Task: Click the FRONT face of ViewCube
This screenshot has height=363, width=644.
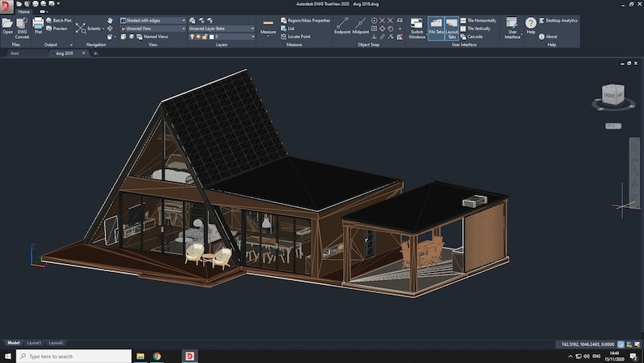Action: pos(608,95)
